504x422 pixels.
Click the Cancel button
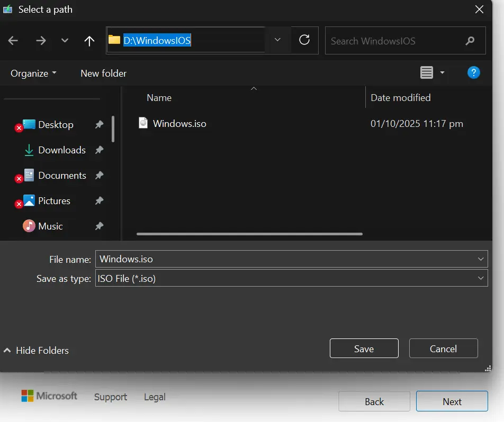(x=443, y=348)
